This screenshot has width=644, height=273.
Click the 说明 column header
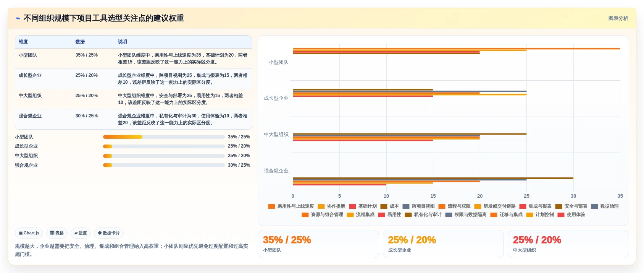(x=123, y=42)
